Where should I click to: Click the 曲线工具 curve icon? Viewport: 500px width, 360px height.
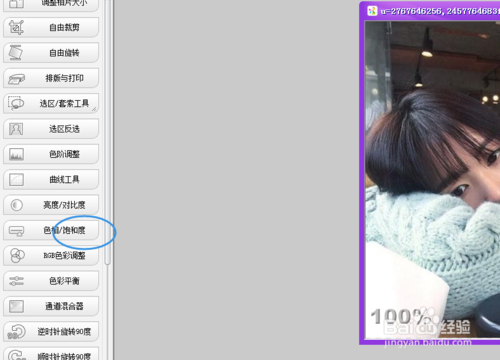coord(16,179)
